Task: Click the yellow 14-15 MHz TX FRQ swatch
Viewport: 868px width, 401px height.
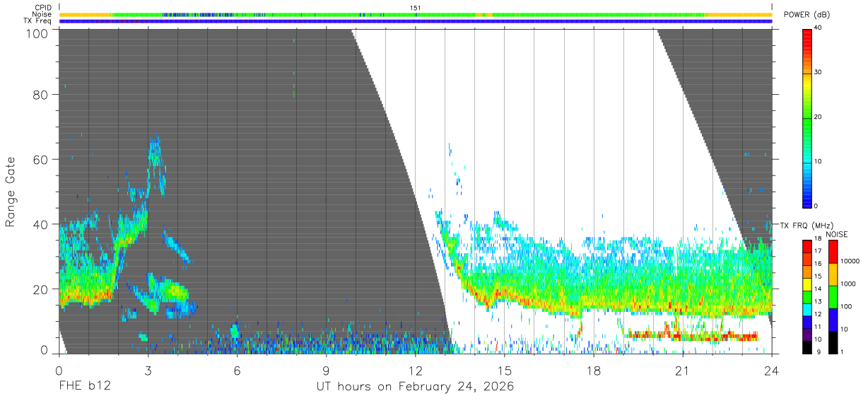Action: coord(807,284)
